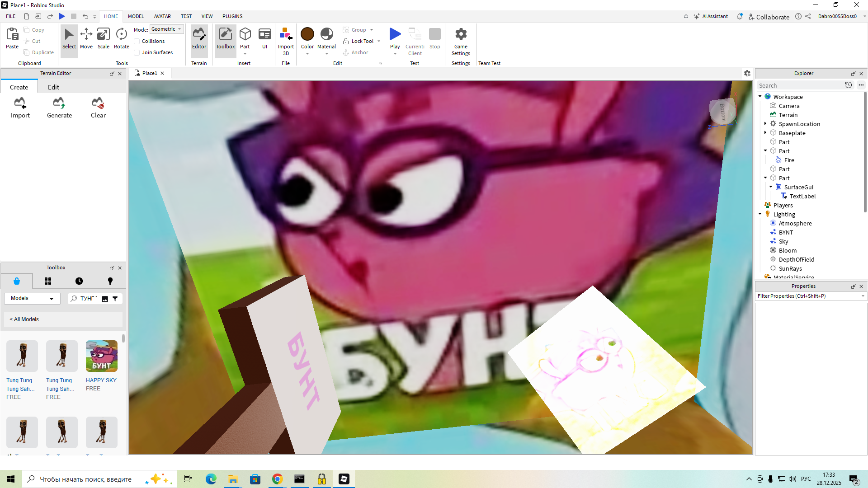Image resolution: width=868 pixels, height=488 pixels.
Task: Open Toolbox search filter icon
Action: tap(115, 299)
